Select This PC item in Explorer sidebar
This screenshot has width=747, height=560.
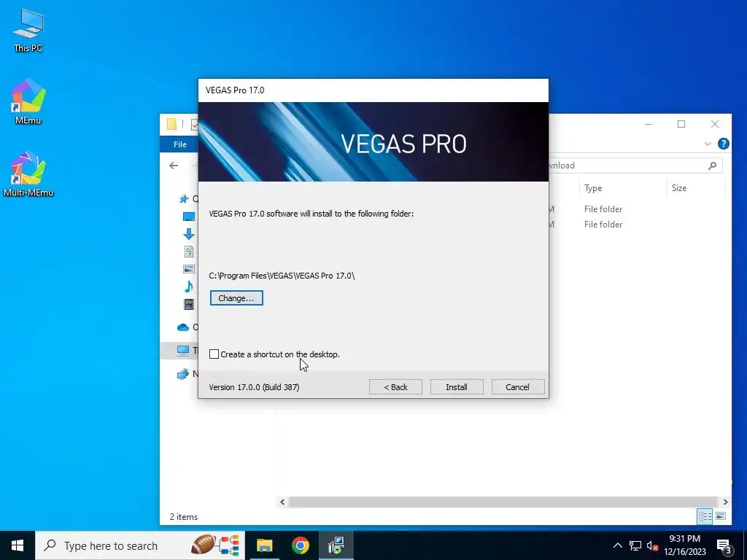pyautogui.click(x=180, y=351)
